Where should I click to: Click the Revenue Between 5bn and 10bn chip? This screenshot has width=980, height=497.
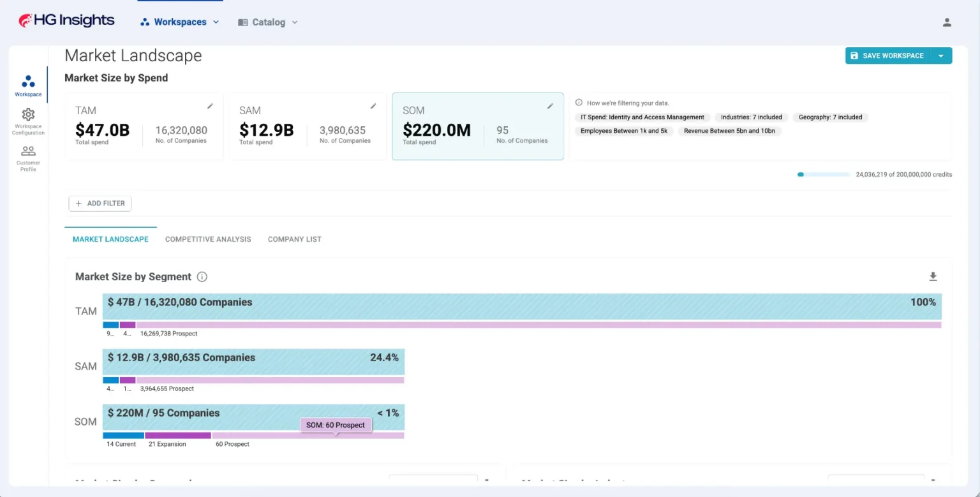(731, 131)
